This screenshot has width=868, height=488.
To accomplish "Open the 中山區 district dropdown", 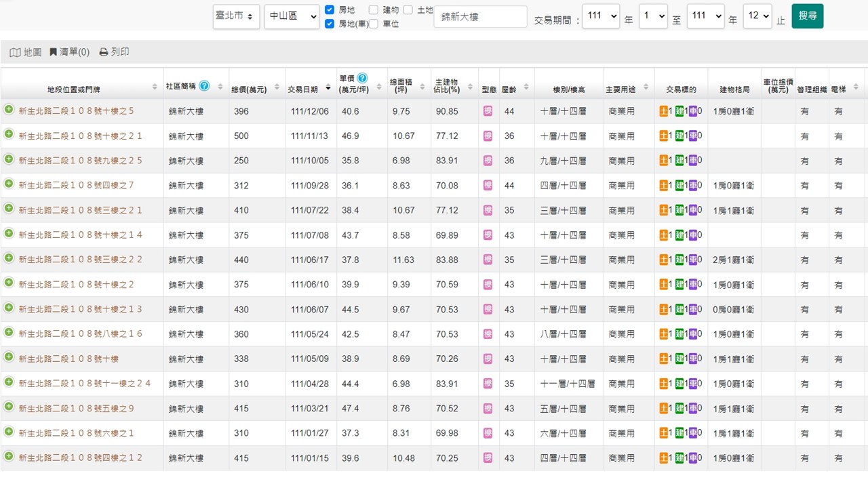I will tap(292, 16).
